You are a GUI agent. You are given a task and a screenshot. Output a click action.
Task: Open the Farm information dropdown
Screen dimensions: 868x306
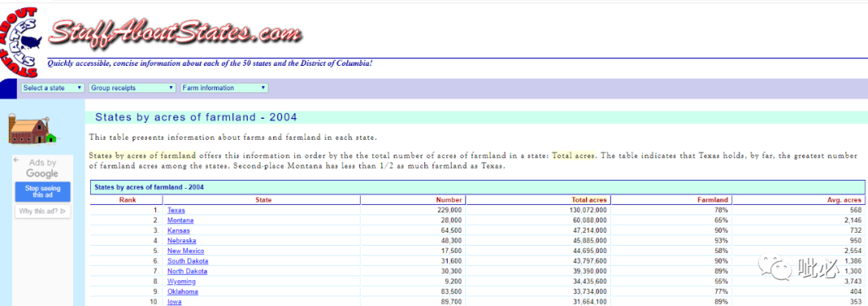click(224, 88)
